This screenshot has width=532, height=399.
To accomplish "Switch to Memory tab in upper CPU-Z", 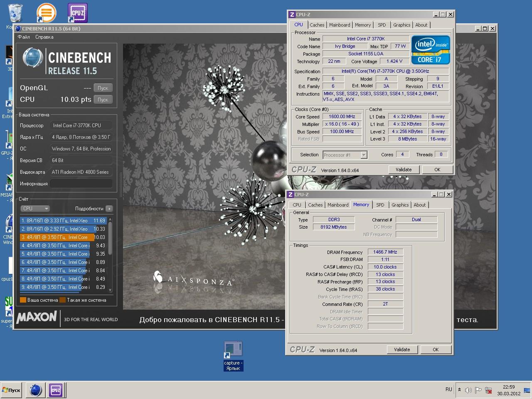I will 363,25.
